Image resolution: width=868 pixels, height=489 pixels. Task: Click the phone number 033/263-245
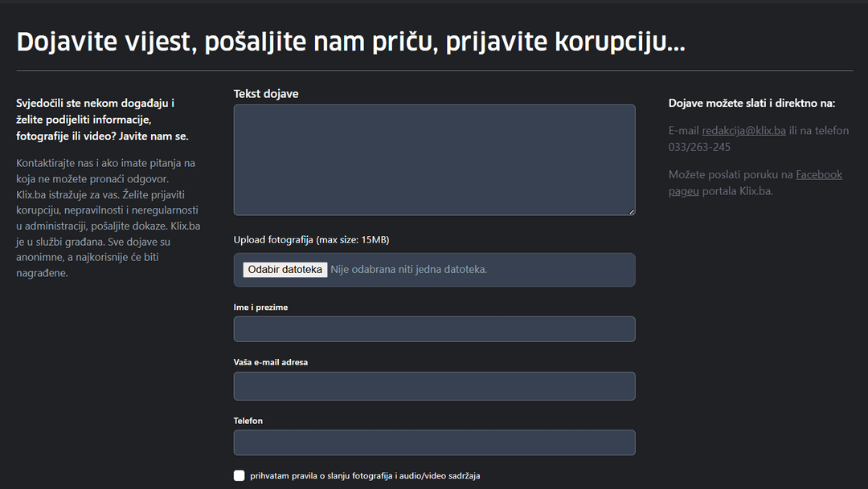pos(699,147)
